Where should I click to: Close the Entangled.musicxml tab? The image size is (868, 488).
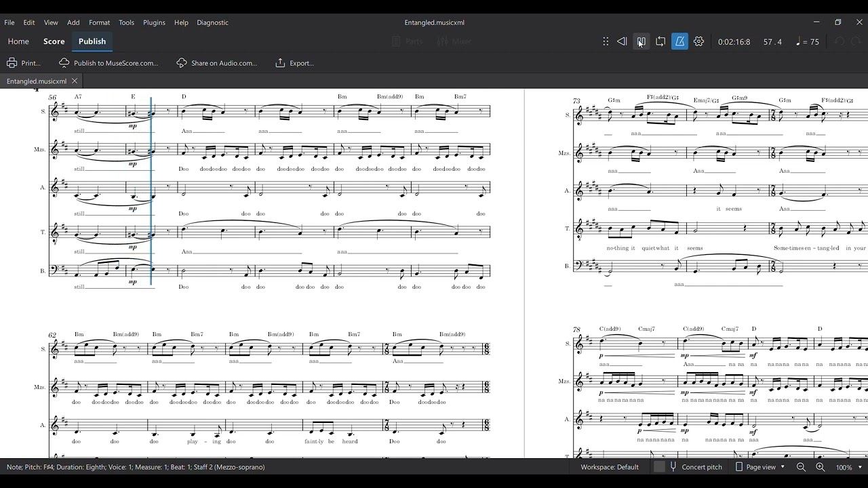point(75,81)
